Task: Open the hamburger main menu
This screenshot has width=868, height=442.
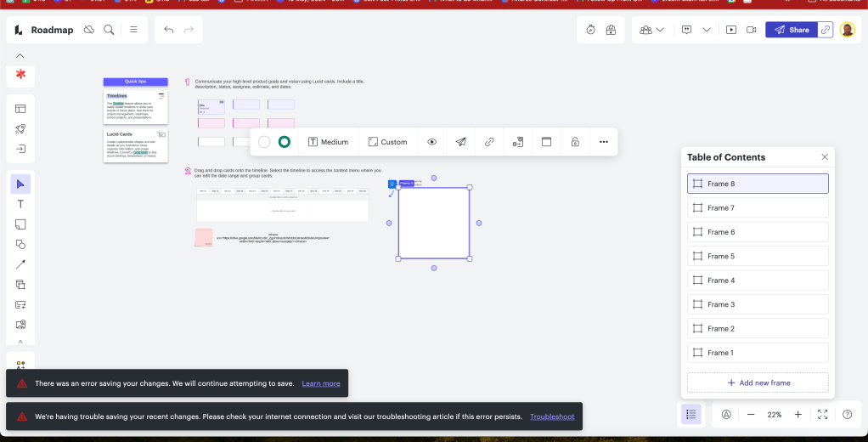Action: (x=133, y=30)
